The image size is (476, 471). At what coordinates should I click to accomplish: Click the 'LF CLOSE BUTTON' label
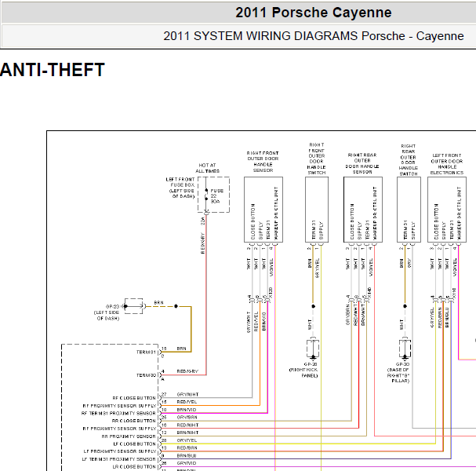pyautogui.click(x=134, y=444)
